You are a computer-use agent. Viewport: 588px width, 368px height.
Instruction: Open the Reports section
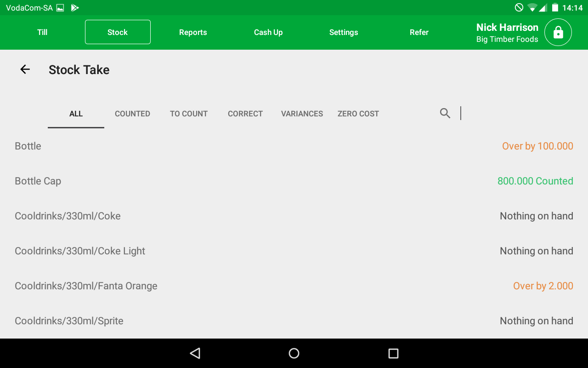pos(193,32)
